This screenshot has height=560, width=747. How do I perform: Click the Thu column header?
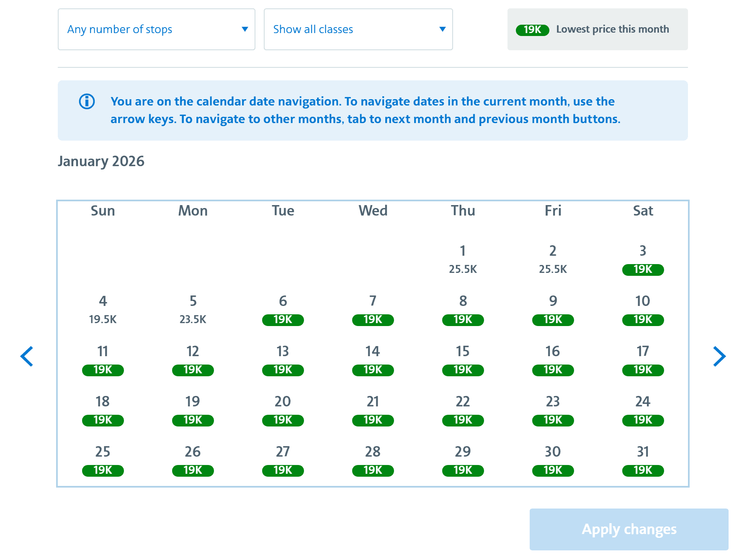click(463, 211)
